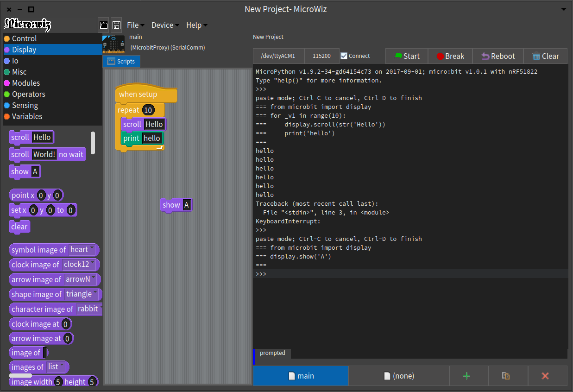
Task: Click the set x y to block
Action: pyautogui.click(x=43, y=210)
